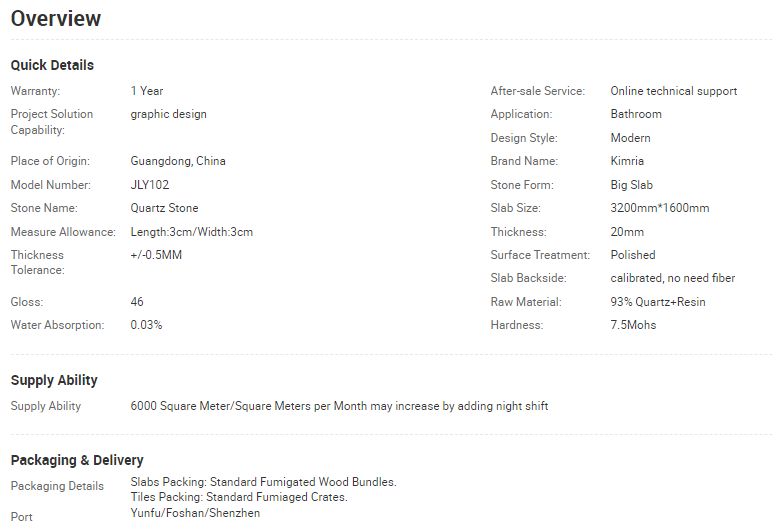
Task: Click the 7.5Mohs hardness value
Action: [633, 325]
